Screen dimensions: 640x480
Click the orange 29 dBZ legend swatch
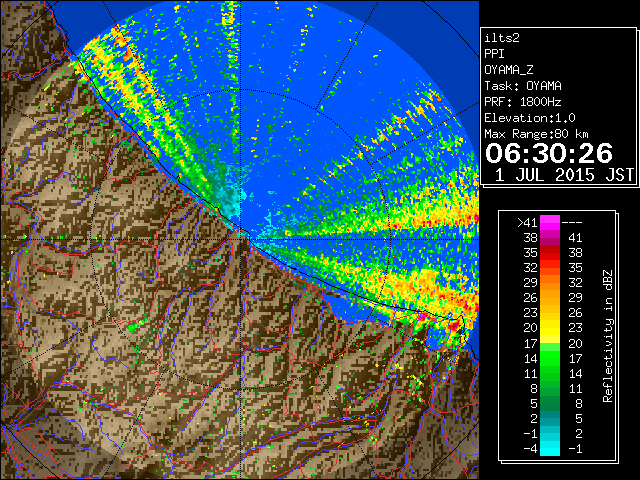click(550, 283)
